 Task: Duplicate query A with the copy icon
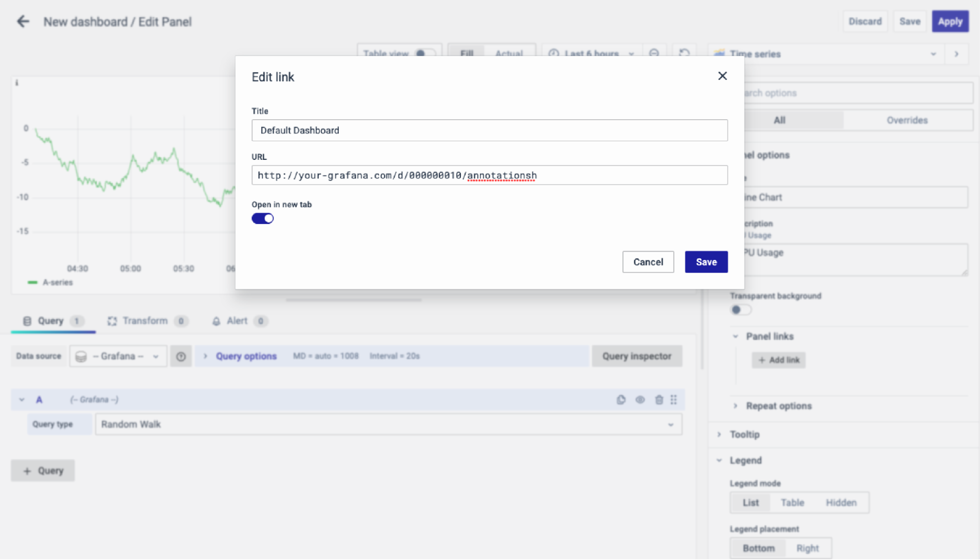coord(621,400)
